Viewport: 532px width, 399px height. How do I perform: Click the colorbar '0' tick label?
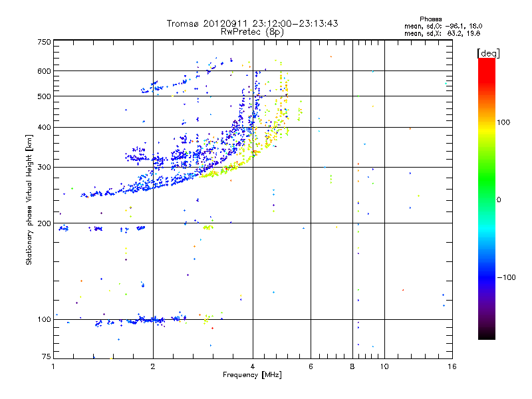pyautogui.click(x=499, y=200)
